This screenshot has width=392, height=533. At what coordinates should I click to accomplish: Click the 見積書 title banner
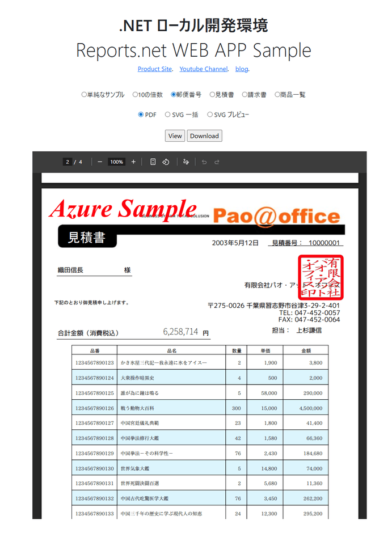tap(87, 237)
